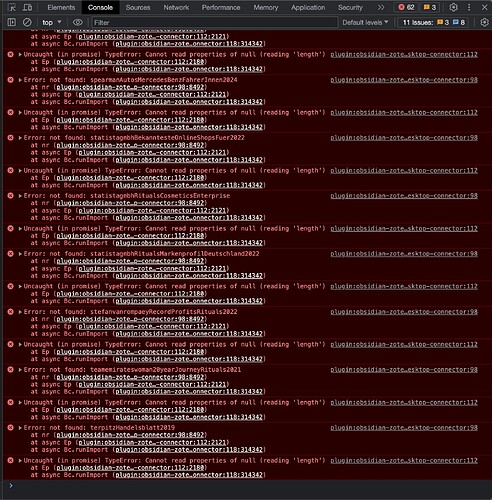492x500 pixels.
Task: Open the Performance tab
Action: pos(221,7)
